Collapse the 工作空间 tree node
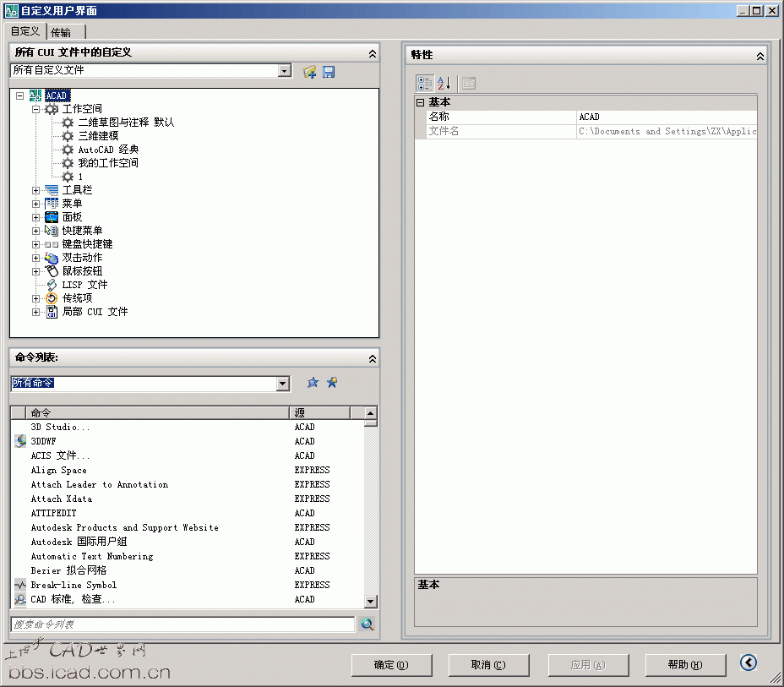The height and width of the screenshot is (687, 784). coord(36,109)
